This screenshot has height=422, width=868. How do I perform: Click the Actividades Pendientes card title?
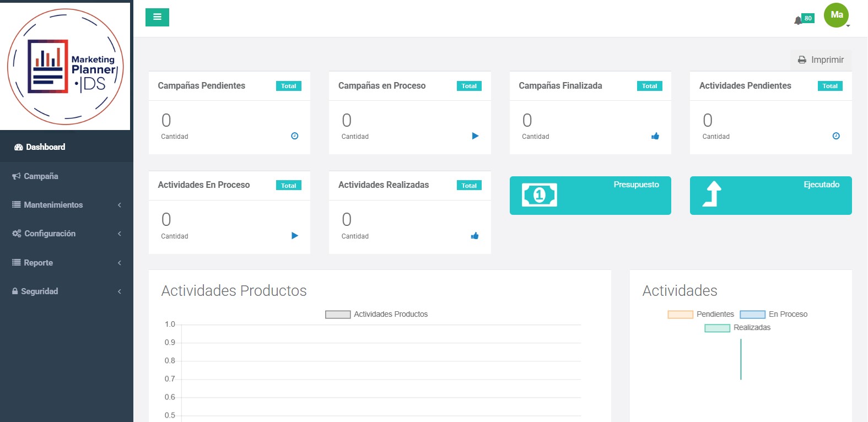[x=745, y=85]
